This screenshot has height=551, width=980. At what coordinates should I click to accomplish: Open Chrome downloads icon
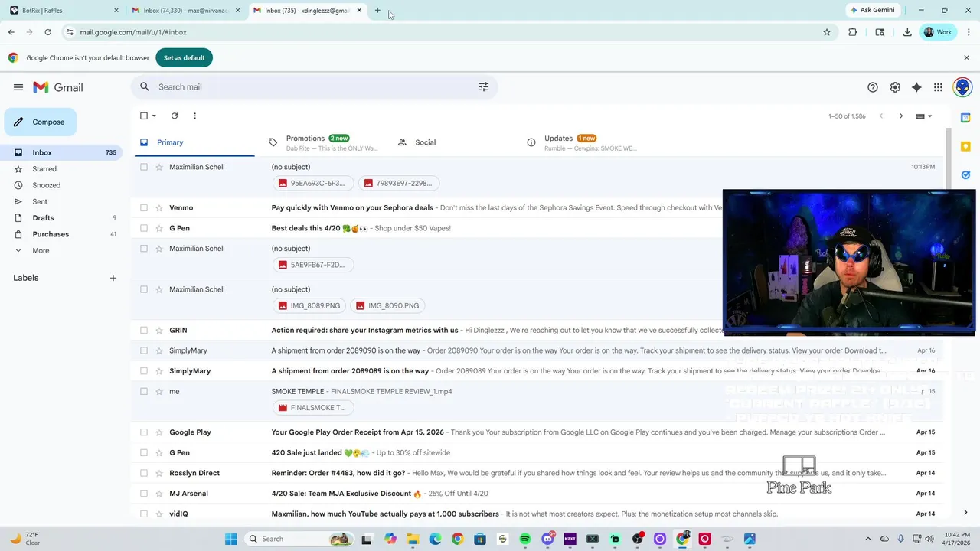(x=907, y=32)
